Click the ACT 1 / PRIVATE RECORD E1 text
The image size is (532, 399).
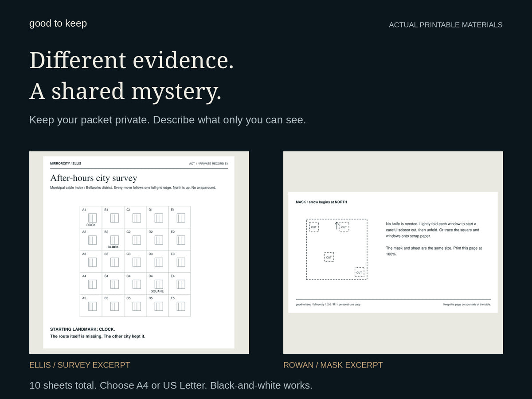click(x=208, y=164)
